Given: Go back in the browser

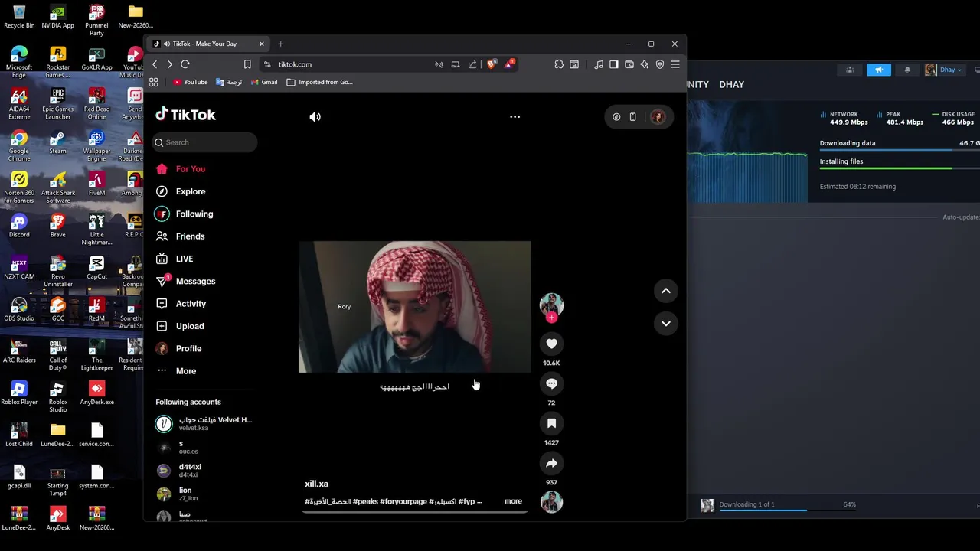Looking at the screenshot, I should [155, 64].
